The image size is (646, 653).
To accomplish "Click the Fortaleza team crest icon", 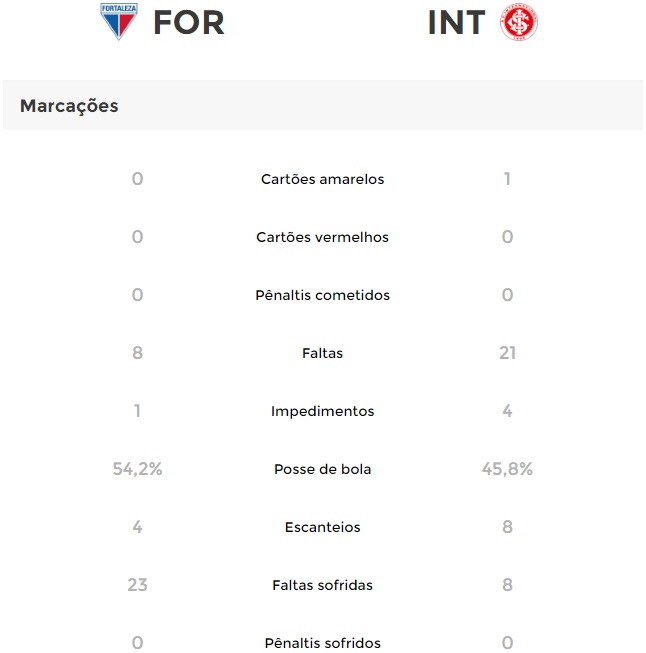I will pos(119,21).
